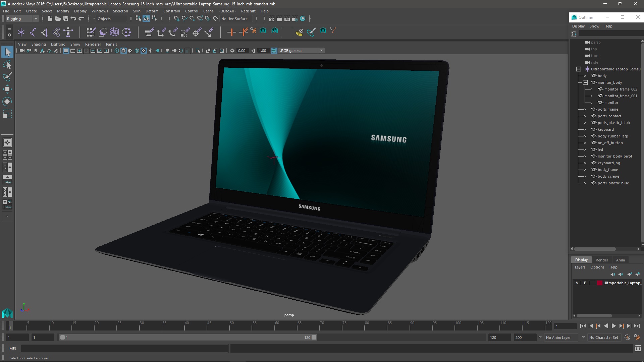Screen dimensions: 644x362
Task: Click the Open Scene folder icon
Action: pyautogui.click(x=58, y=18)
